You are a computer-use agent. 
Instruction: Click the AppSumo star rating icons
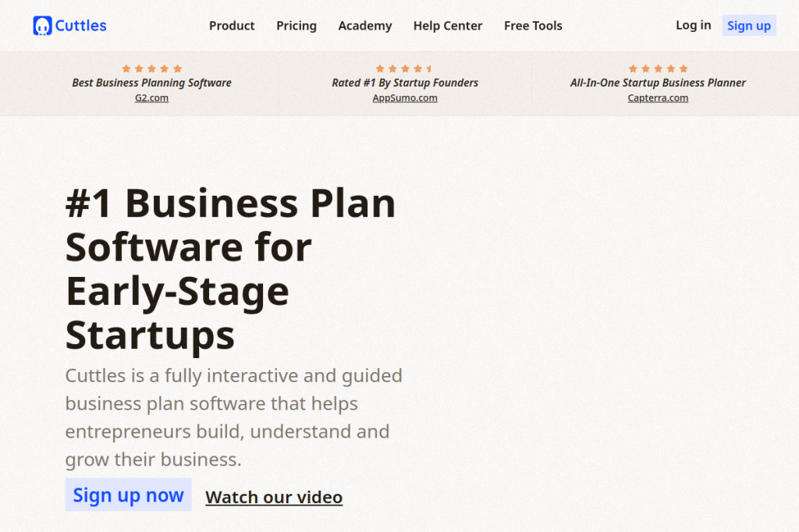[405, 69]
